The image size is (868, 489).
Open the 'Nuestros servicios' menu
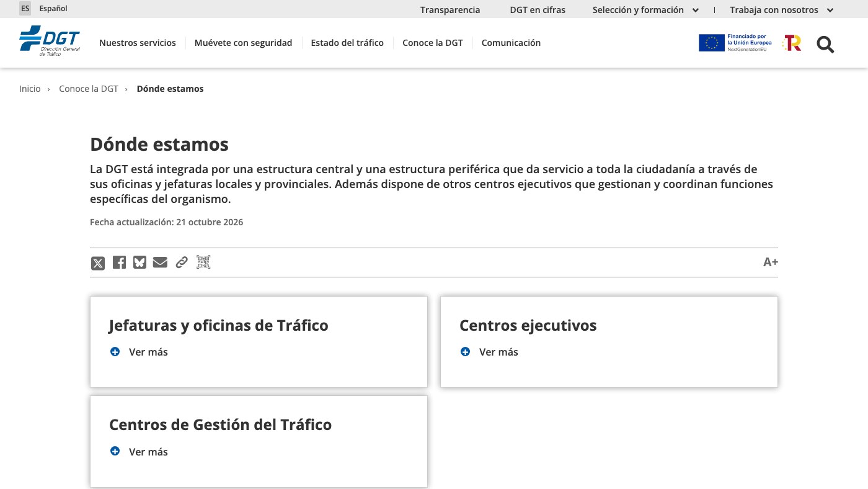click(x=138, y=43)
